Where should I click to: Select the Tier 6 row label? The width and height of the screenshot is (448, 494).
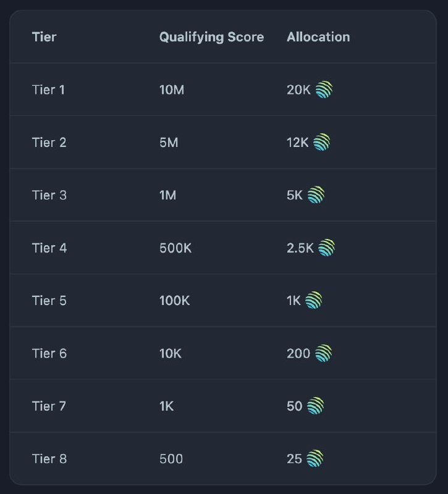coord(49,353)
